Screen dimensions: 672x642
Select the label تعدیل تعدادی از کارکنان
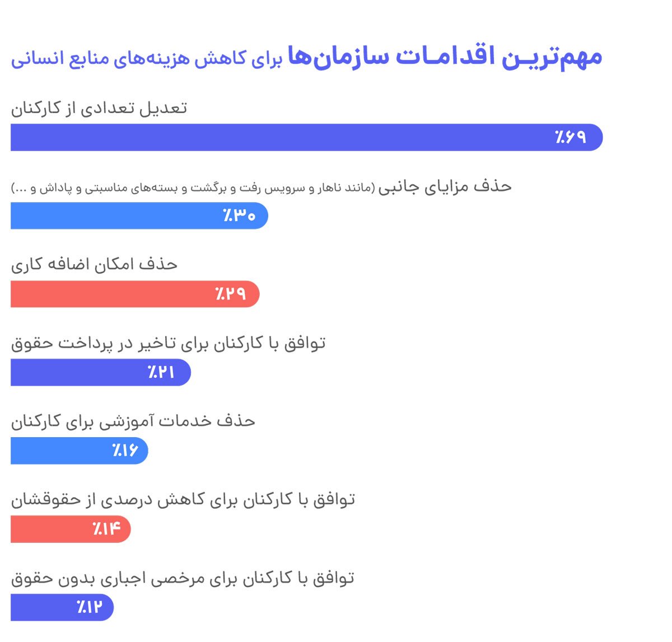tap(99, 107)
